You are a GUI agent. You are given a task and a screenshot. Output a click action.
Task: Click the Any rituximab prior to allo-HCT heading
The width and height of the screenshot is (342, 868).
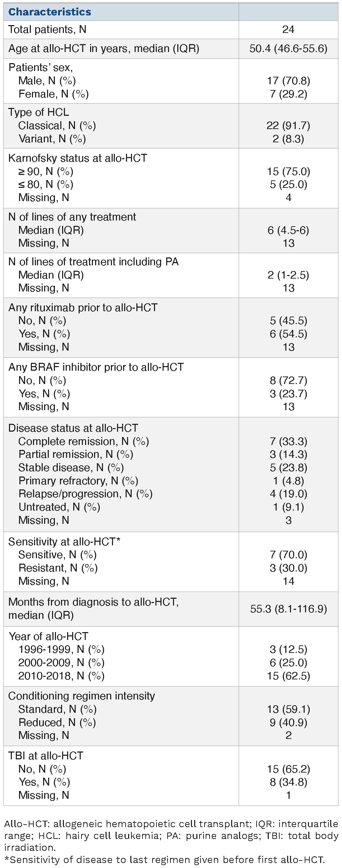(x=83, y=308)
